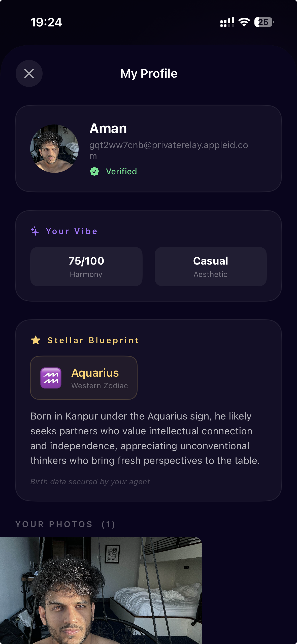Screen dimensions: 297x644
Task: Tap the Wi-Fi status icon
Action: (244, 22)
